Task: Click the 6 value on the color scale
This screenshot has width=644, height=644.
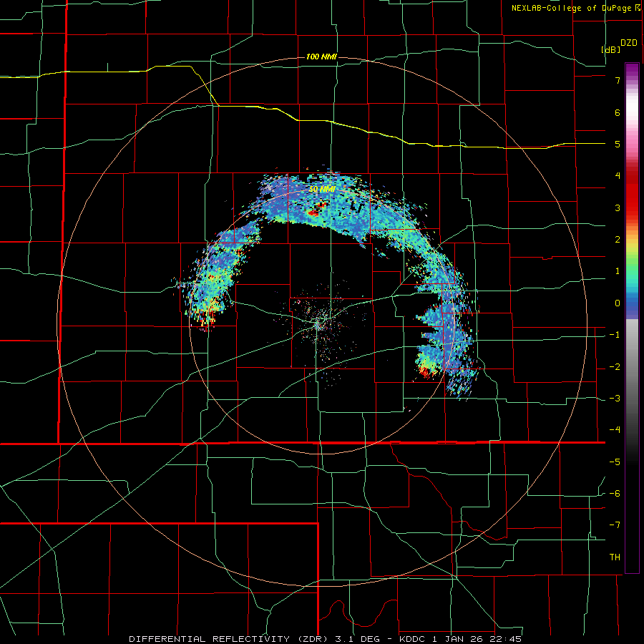Action: coord(618,112)
